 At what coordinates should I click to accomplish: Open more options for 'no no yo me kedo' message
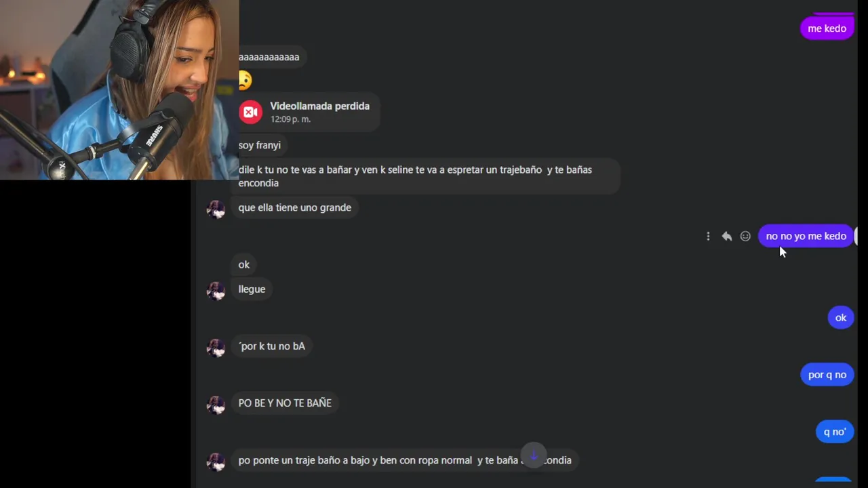(x=708, y=236)
